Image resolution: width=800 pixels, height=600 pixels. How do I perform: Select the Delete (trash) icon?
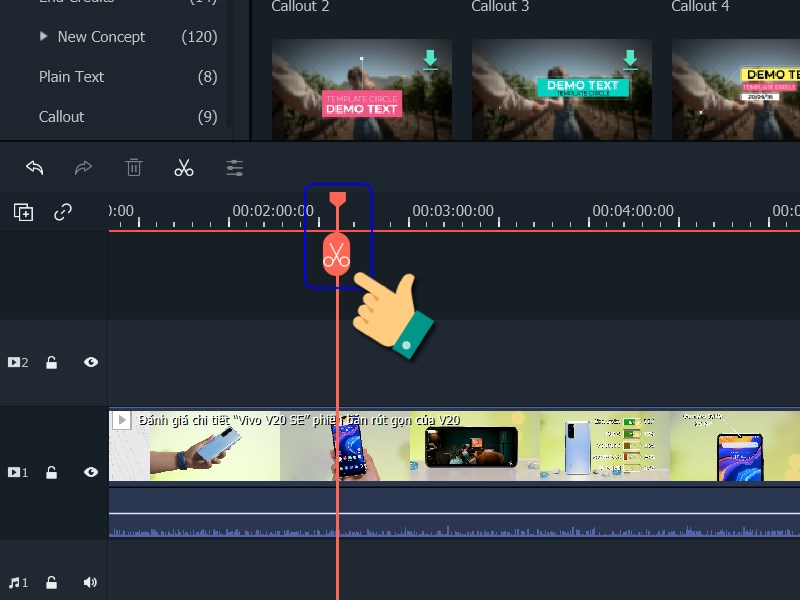[134, 167]
